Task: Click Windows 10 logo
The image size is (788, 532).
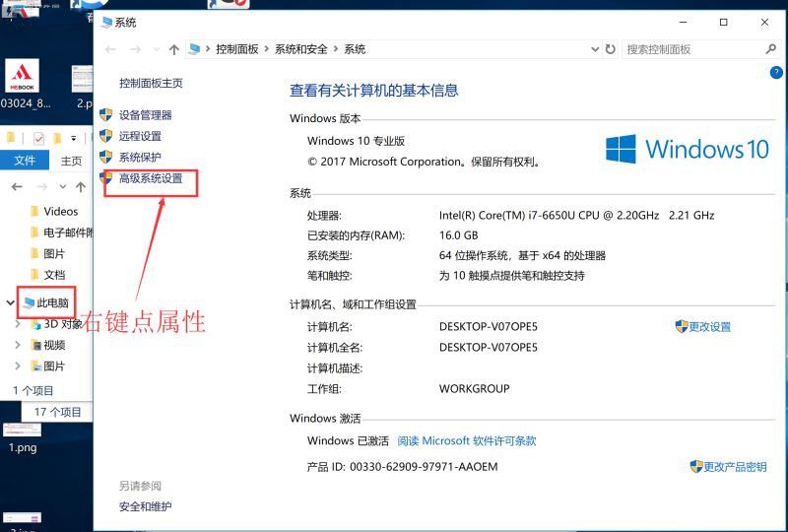Action: point(687,149)
